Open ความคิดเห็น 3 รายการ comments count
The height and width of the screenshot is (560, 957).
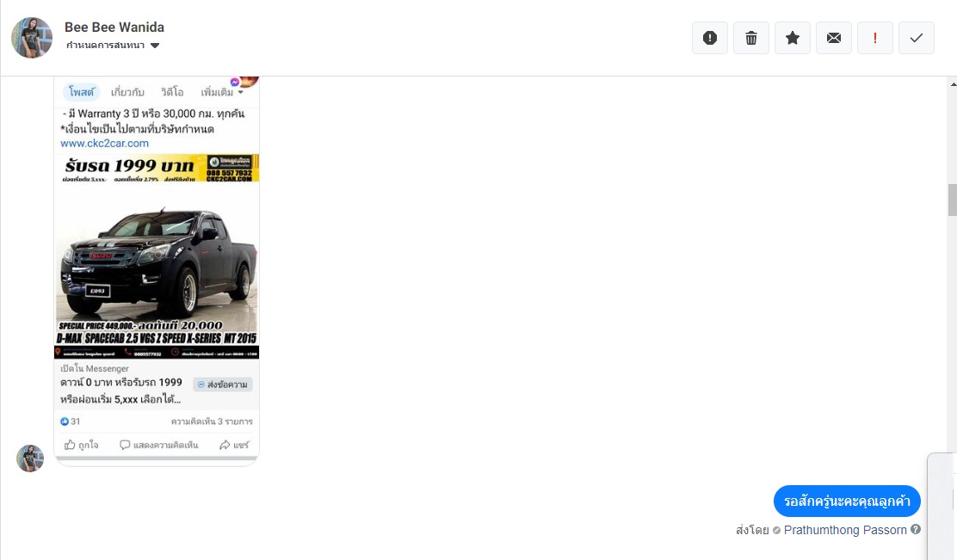coord(212,422)
